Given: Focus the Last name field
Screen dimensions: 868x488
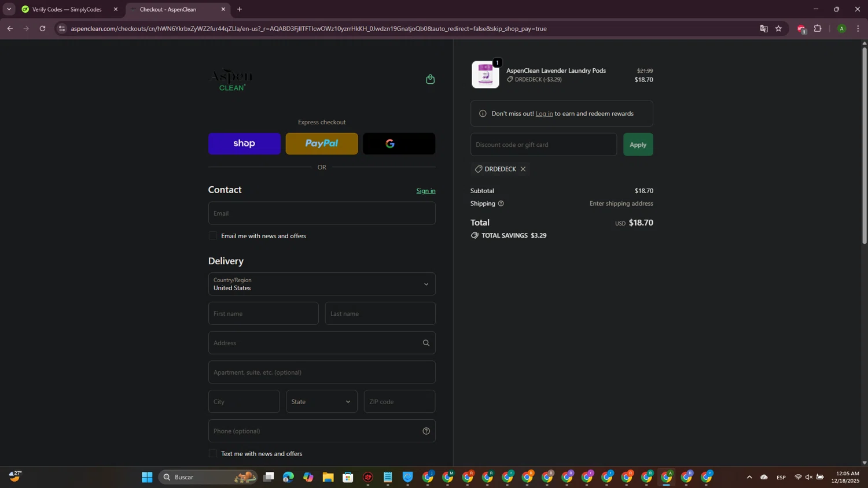Looking at the screenshot, I should point(380,313).
